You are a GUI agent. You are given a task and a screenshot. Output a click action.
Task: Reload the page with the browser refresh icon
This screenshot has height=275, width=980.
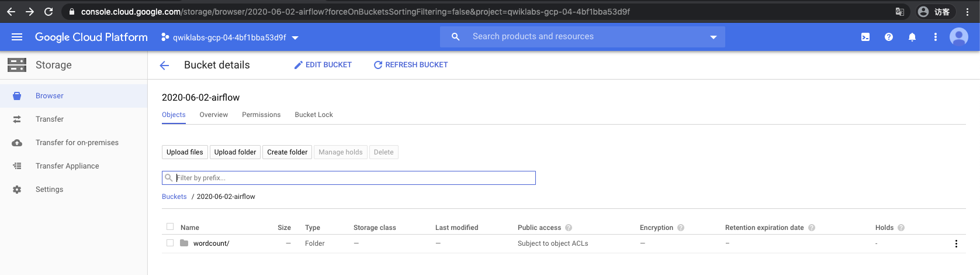click(x=49, y=12)
